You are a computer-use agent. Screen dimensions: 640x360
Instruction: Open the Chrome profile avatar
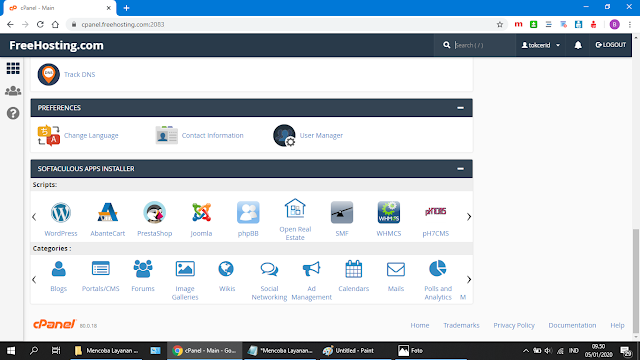pos(614,24)
